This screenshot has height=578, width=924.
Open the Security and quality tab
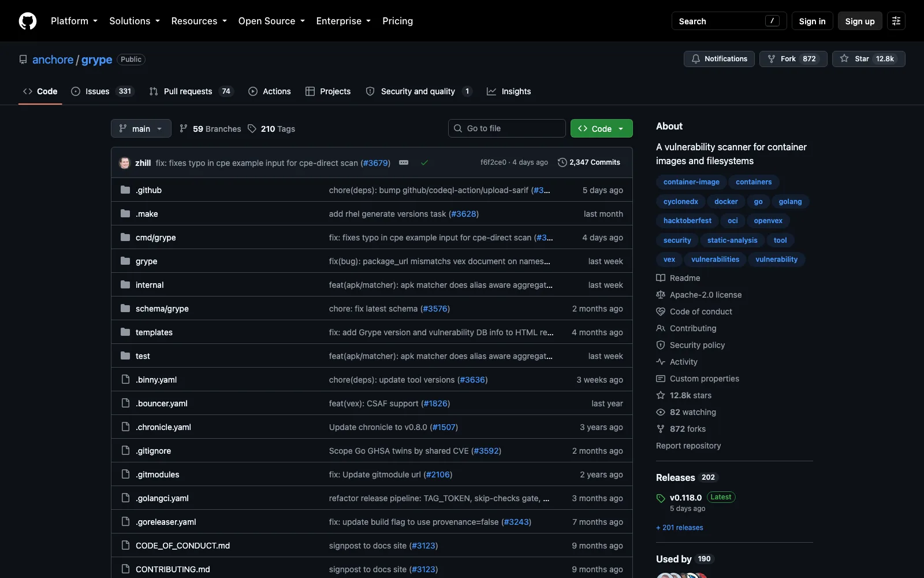[419, 91]
